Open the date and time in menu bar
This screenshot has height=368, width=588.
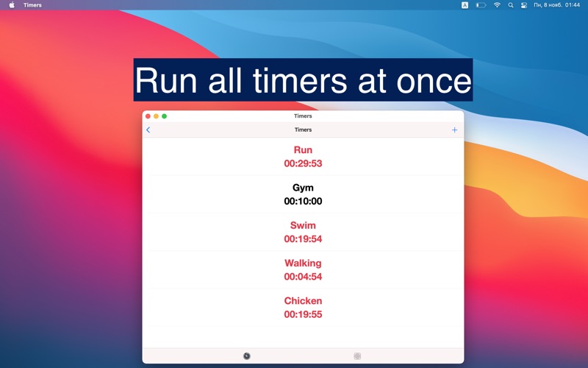coord(557,5)
